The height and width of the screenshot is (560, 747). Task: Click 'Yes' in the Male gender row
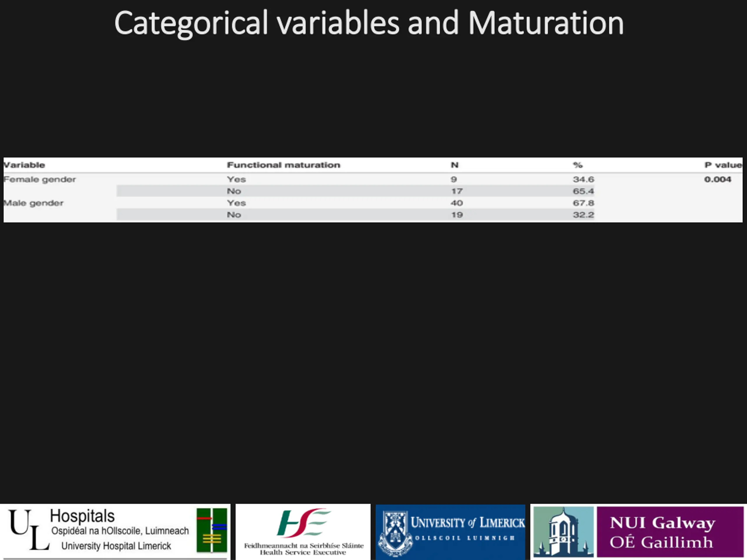click(x=236, y=203)
